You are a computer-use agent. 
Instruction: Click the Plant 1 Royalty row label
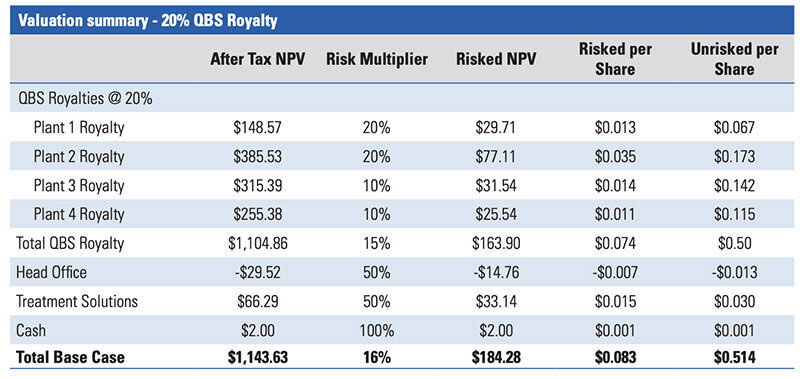click(79, 127)
